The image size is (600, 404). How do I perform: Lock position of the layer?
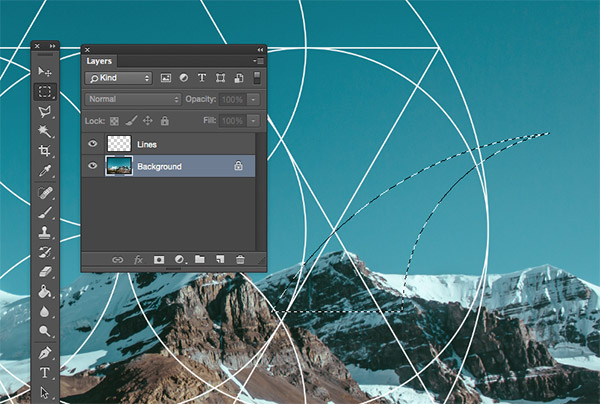pyautogui.click(x=148, y=121)
